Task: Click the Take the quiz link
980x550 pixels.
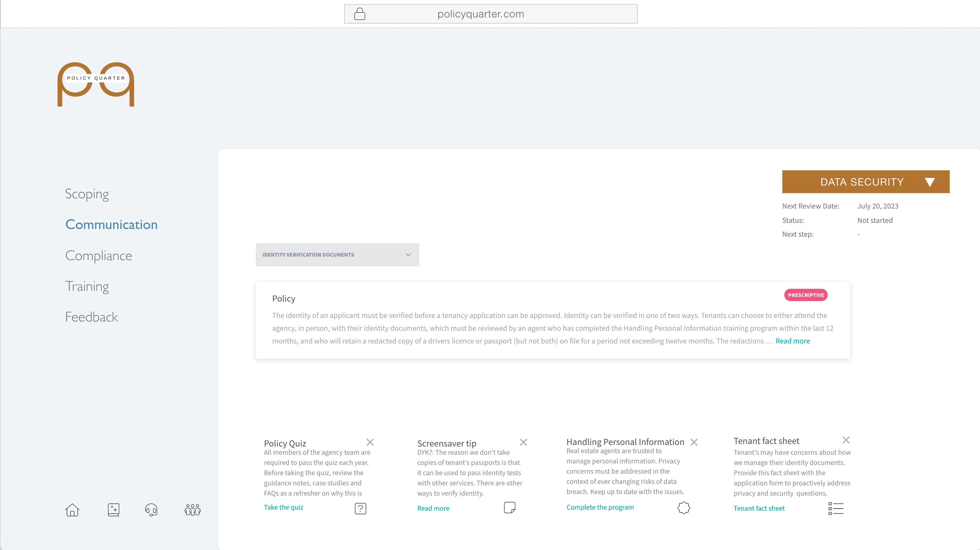Action: (283, 507)
